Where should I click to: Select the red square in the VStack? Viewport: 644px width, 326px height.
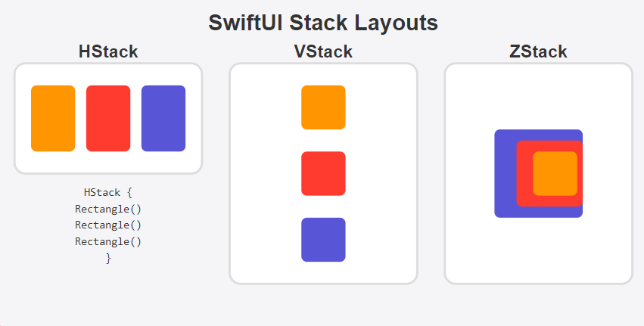[323, 173]
